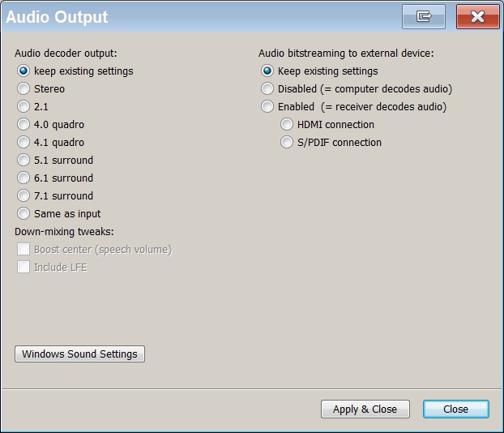The width and height of the screenshot is (504, 433).
Task: Select Stereo decoder output
Action: coord(23,88)
